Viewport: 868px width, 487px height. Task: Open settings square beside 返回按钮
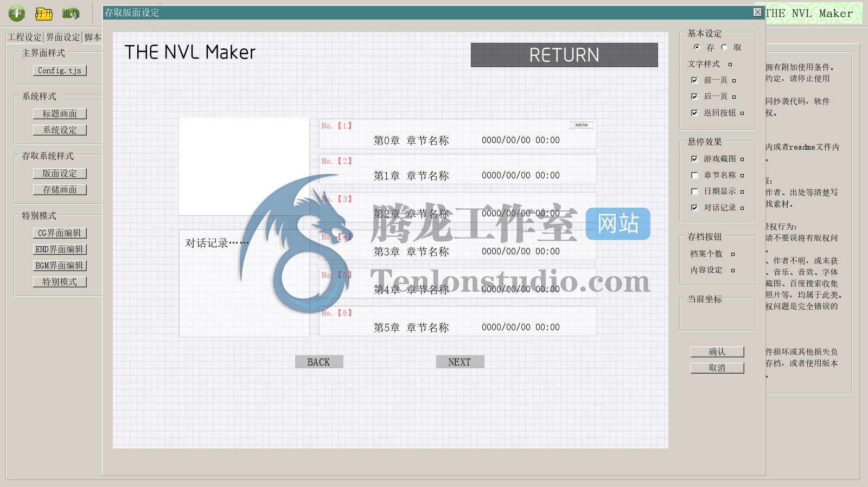(742, 113)
